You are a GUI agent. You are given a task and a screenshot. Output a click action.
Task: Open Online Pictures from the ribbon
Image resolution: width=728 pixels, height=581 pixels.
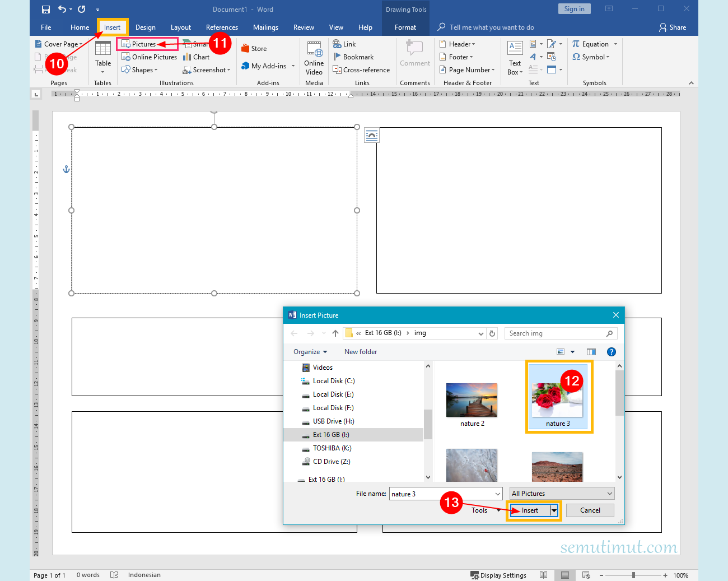pyautogui.click(x=149, y=57)
